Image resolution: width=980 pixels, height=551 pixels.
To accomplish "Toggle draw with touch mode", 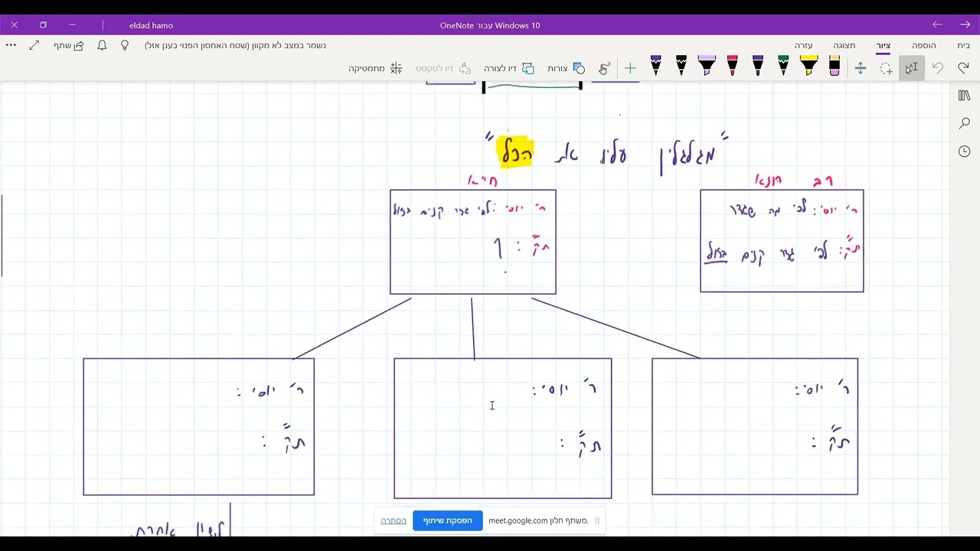I will [604, 68].
